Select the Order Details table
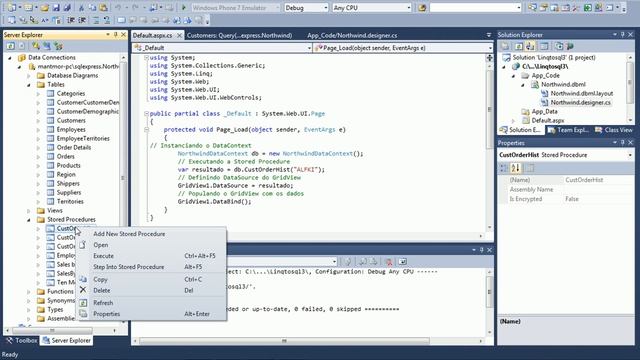640x360 pixels. pyautogui.click(x=73, y=147)
